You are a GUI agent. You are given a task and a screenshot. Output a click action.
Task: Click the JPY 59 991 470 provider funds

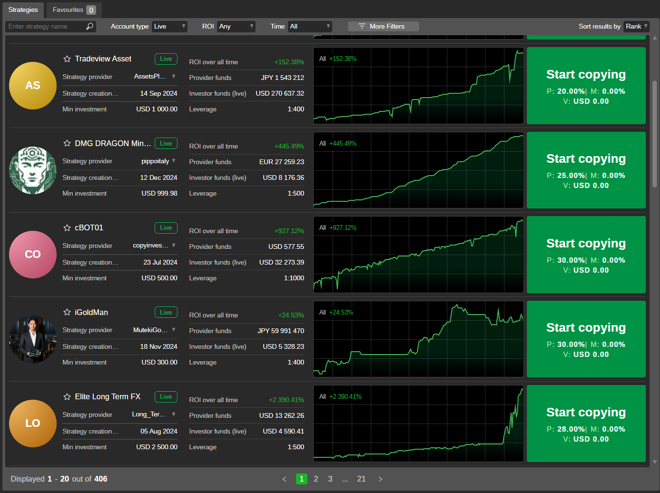pyautogui.click(x=281, y=331)
